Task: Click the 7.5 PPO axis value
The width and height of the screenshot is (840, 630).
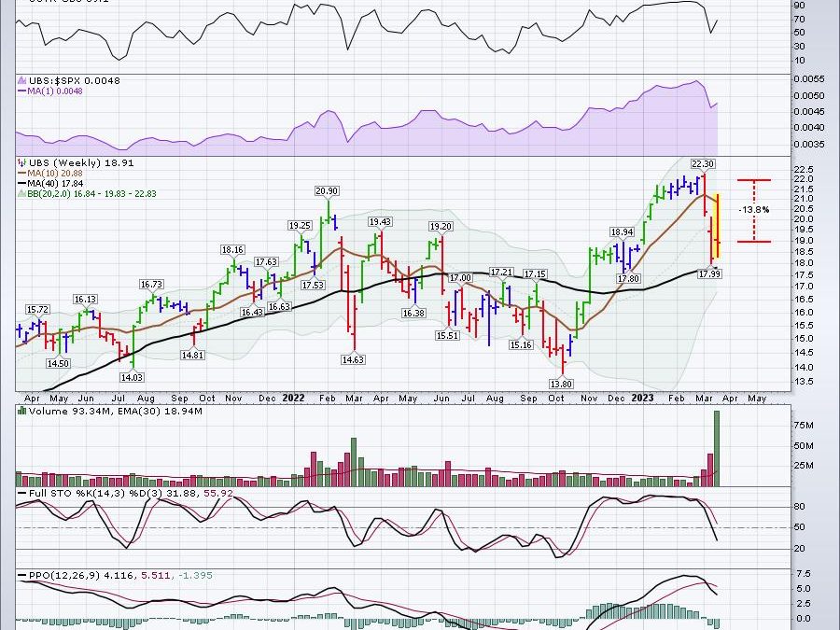Action: pyautogui.click(x=804, y=574)
